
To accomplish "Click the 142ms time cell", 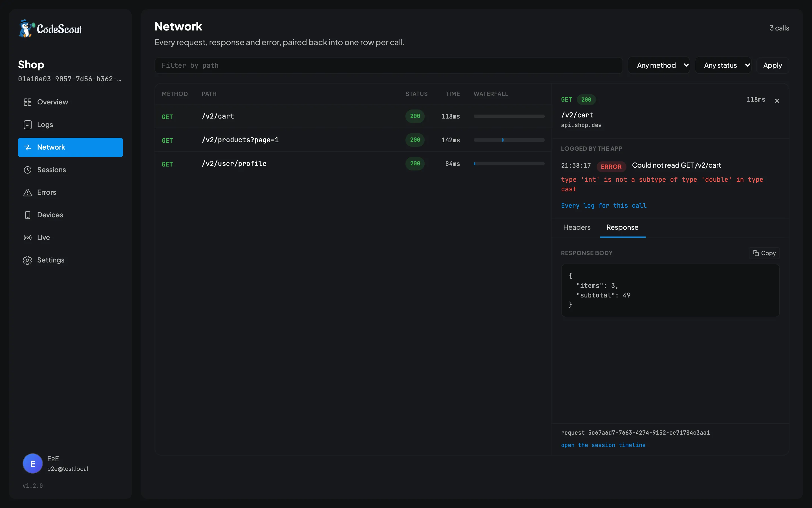I will tap(451, 140).
